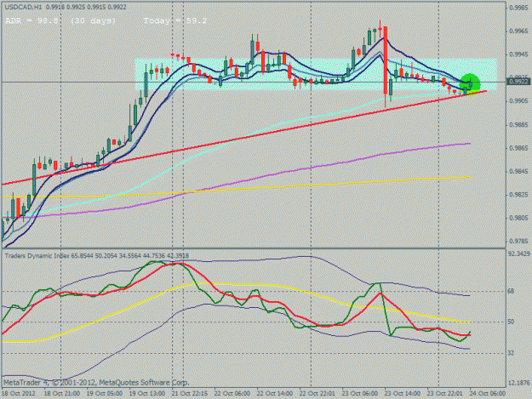Click the "Today = 59.2" label
This screenshot has height=399, width=532.
pyautogui.click(x=175, y=20)
